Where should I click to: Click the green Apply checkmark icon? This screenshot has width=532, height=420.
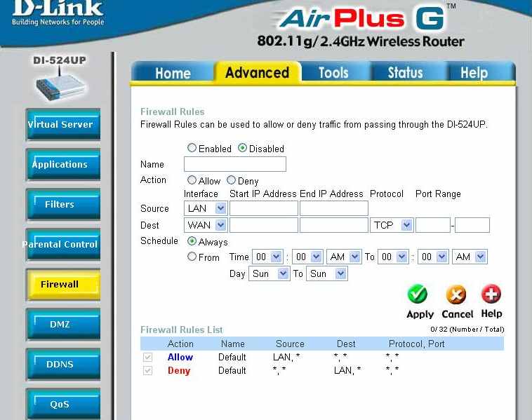click(418, 294)
